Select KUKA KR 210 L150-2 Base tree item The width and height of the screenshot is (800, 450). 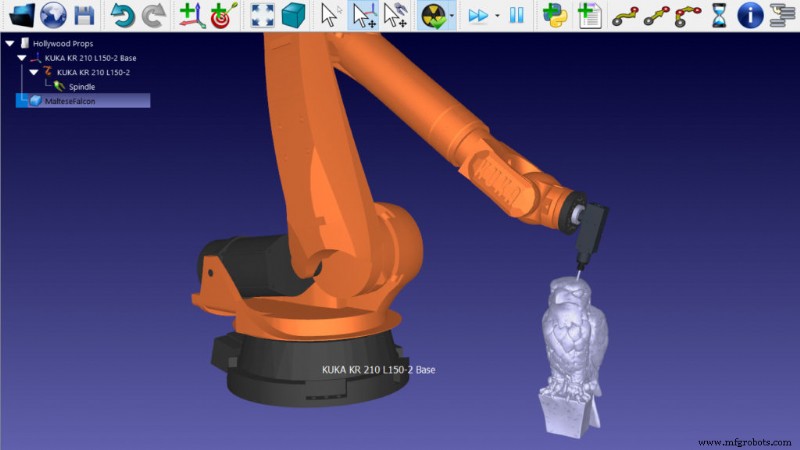[90, 58]
